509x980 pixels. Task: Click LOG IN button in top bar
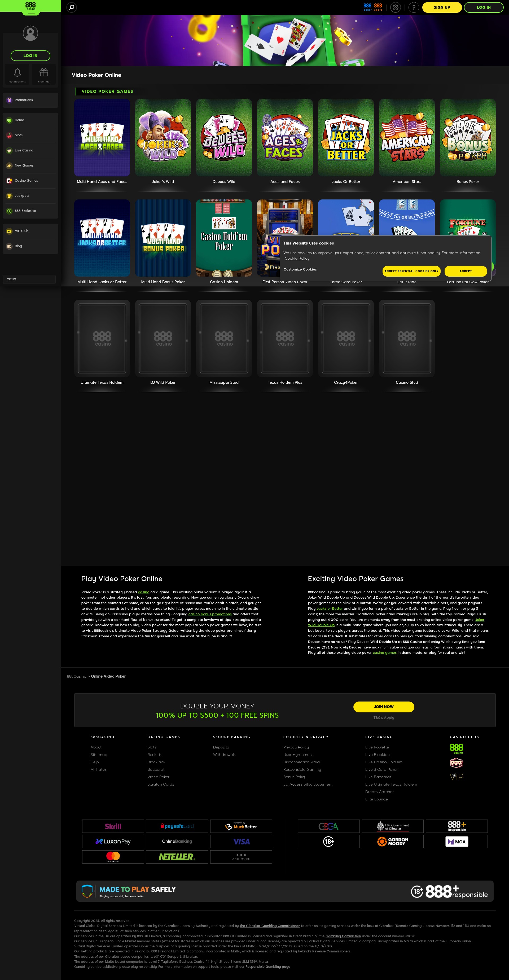click(484, 7)
